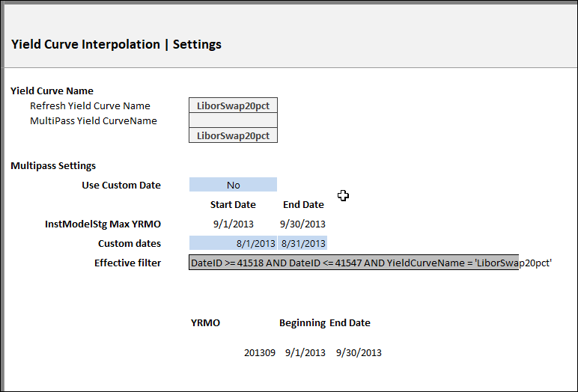Click the End Date 9/30/2013 in YRMO table
The height and width of the screenshot is (392, 578).
pos(359,352)
